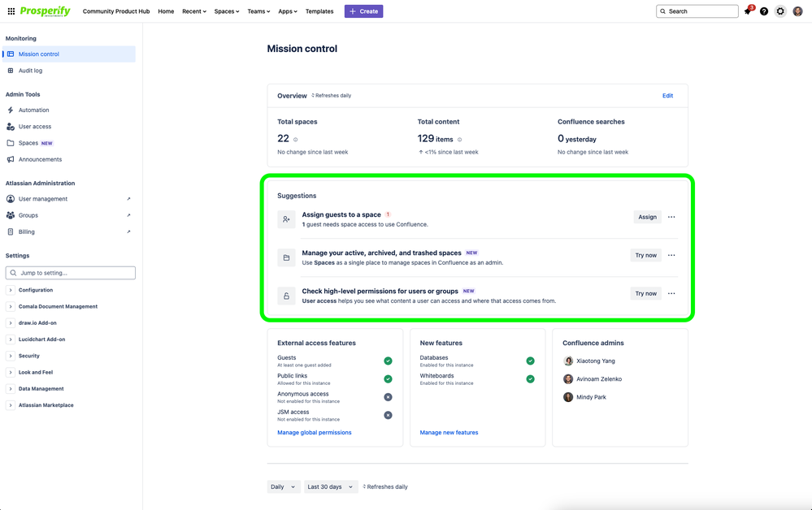The width and height of the screenshot is (812, 510).
Task: Open the settings gear icon
Action: (x=780, y=11)
